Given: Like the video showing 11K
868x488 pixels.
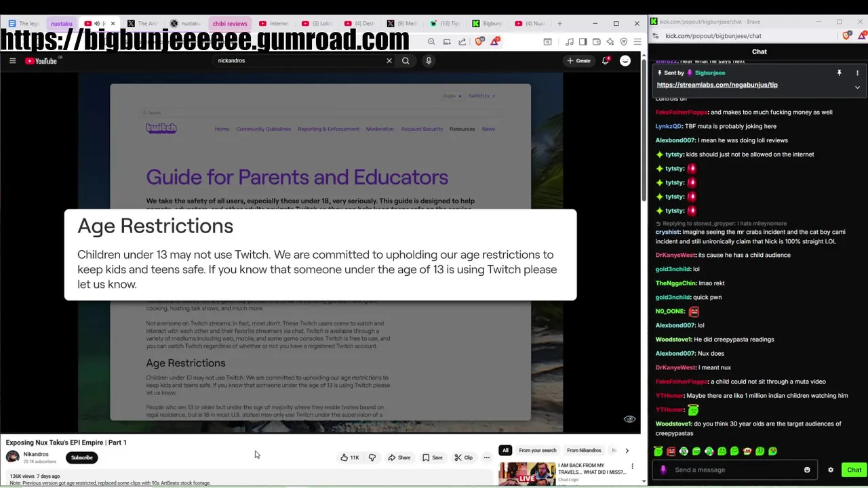Looking at the screenshot, I should click(350, 457).
